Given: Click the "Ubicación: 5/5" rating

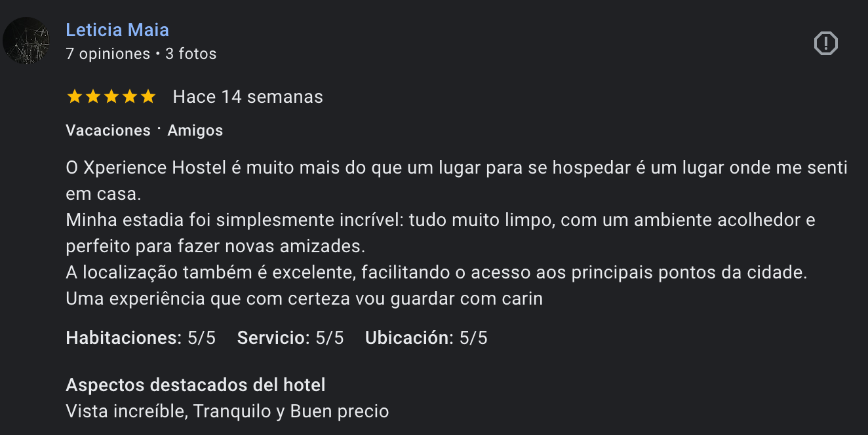Looking at the screenshot, I should pyautogui.click(x=426, y=338).
